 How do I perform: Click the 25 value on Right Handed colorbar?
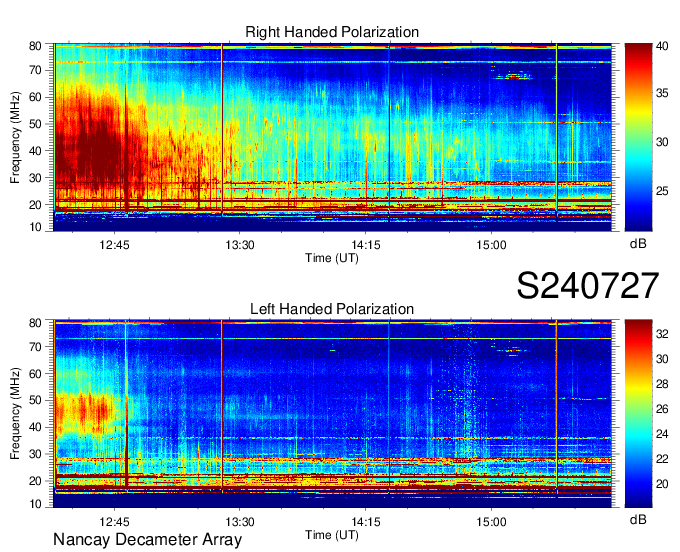coord(662,191)
